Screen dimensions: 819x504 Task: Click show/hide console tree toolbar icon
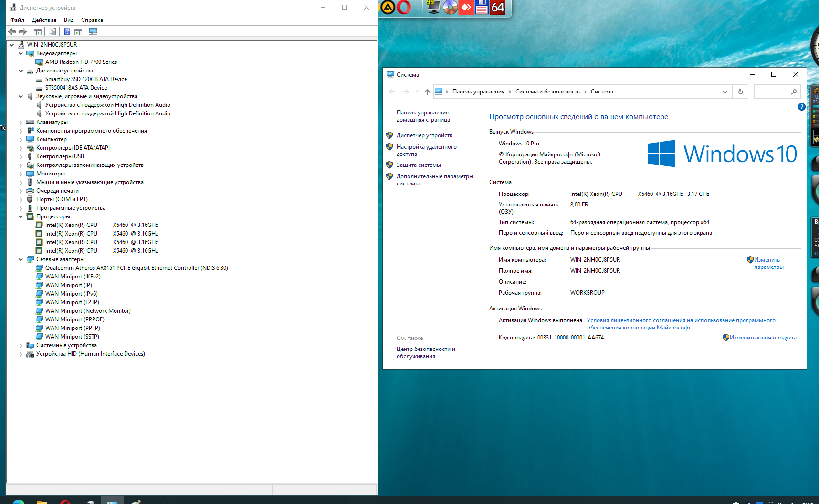(x=38, y=31)
